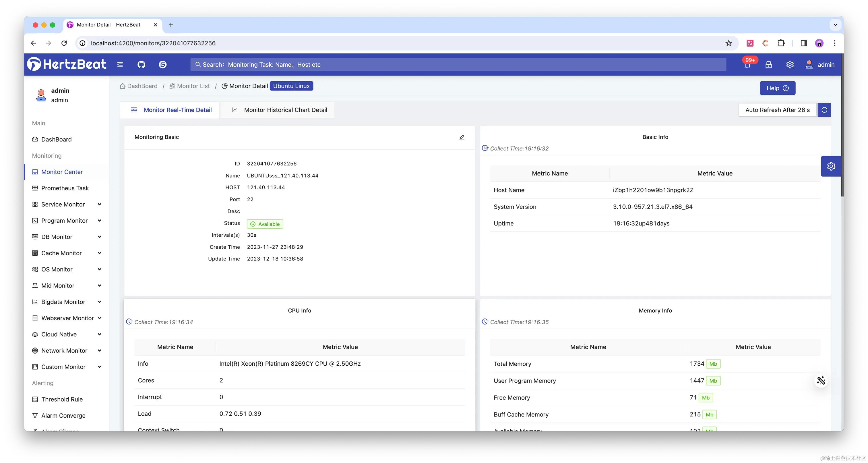Open floating theme settings gear panel
This screenshot has width=868, height=463.
pos(831,166)
